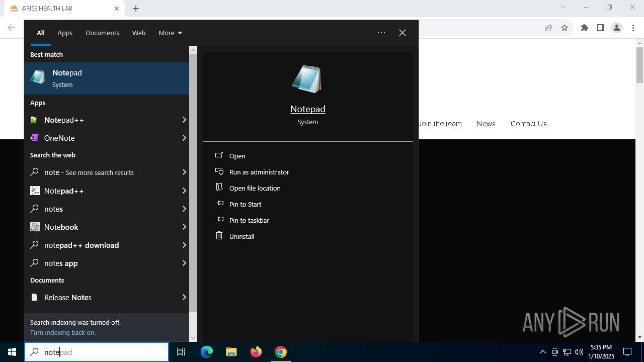Select the All search filter tab
The image size is (644, 362).
41,33
